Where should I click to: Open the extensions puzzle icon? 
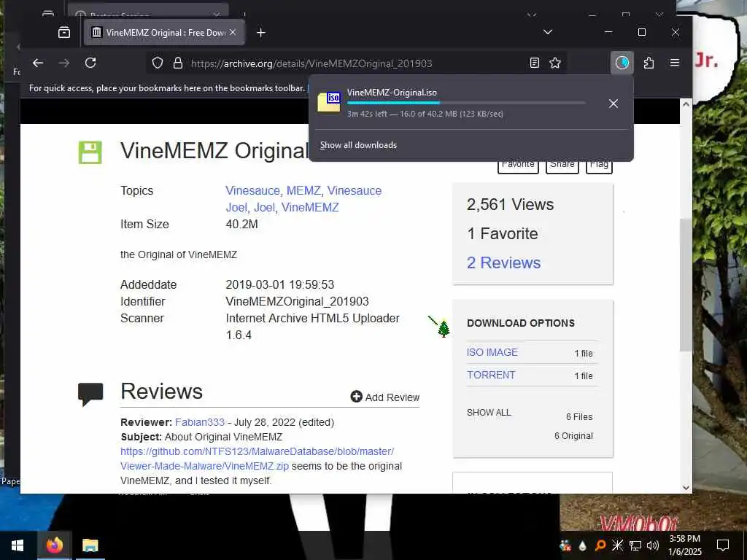point(649,63)
